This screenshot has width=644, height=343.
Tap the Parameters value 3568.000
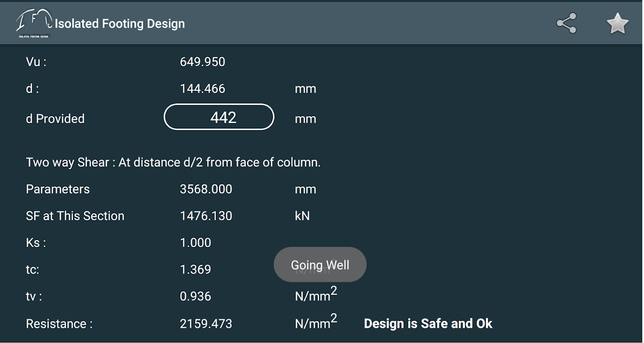pyautogui.click(x=206, y=189)
